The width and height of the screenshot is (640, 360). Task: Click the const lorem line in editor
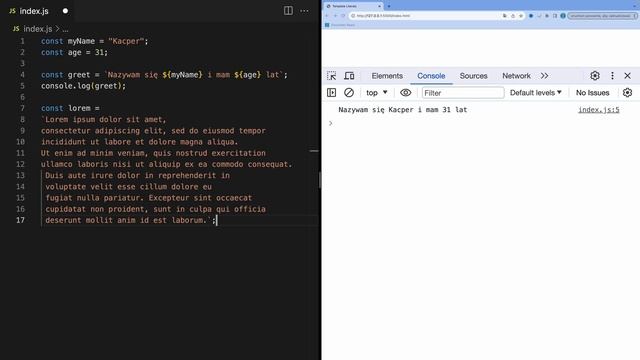click(x=70, y=108)
